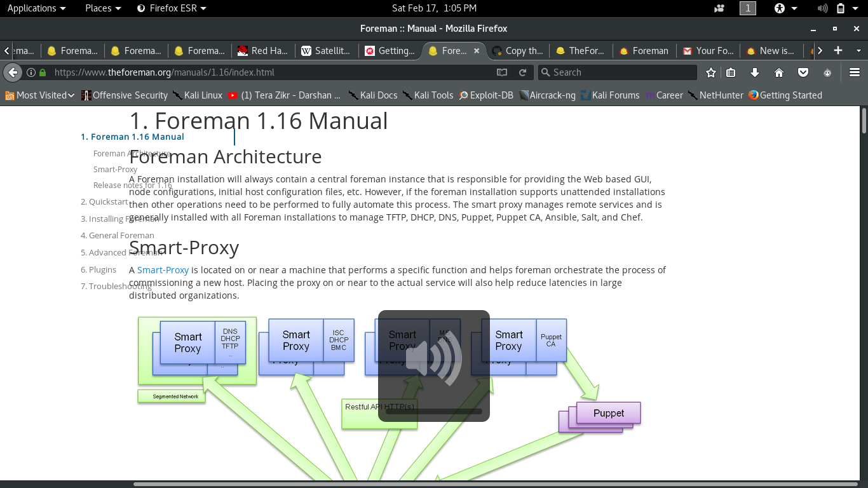Open the Career bookmark

(664, 95)
